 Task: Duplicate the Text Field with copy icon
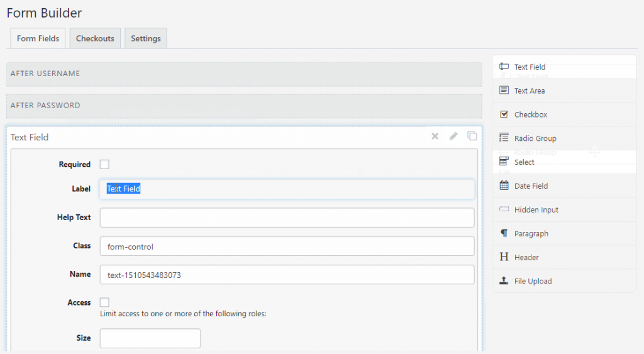[472, 136]
